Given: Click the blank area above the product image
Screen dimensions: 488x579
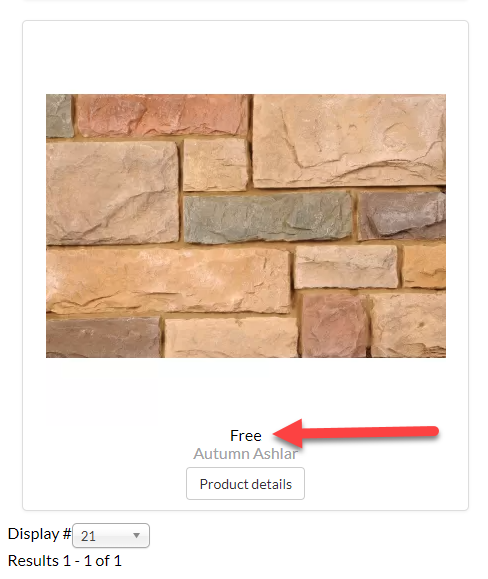Looking at the screenshot, I should pyautogui.click(x=245, y=57).
